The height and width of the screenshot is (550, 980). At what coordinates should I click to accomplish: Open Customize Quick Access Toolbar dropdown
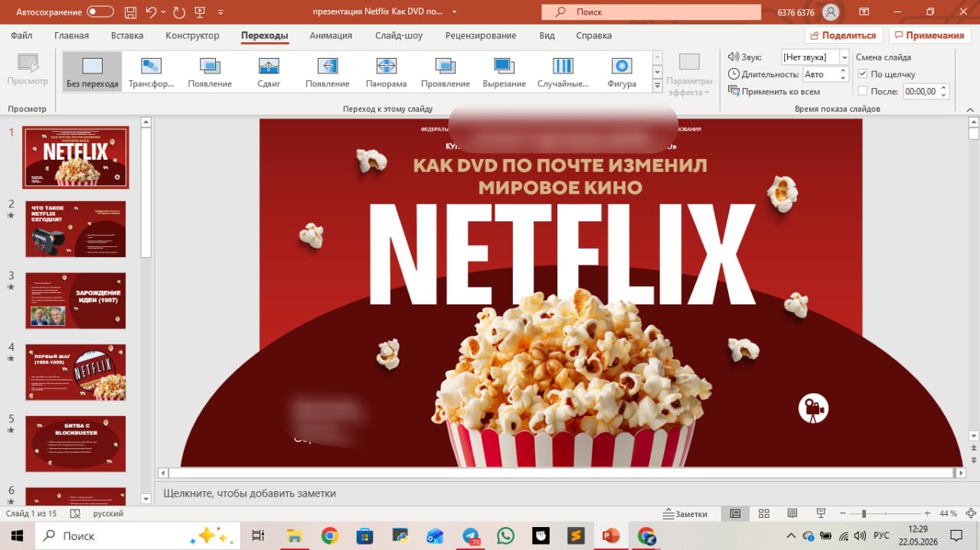click(x=221, y=12)
